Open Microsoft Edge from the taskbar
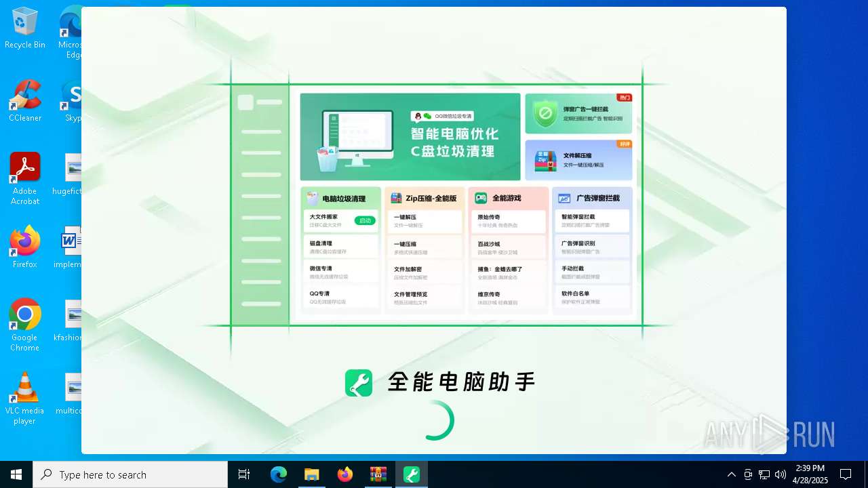 coord(279,474)
